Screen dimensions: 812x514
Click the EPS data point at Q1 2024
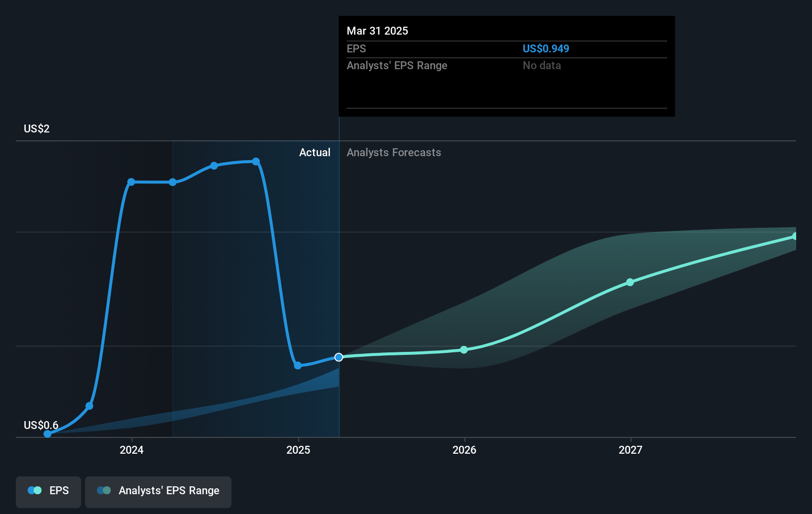coord(173,182)
